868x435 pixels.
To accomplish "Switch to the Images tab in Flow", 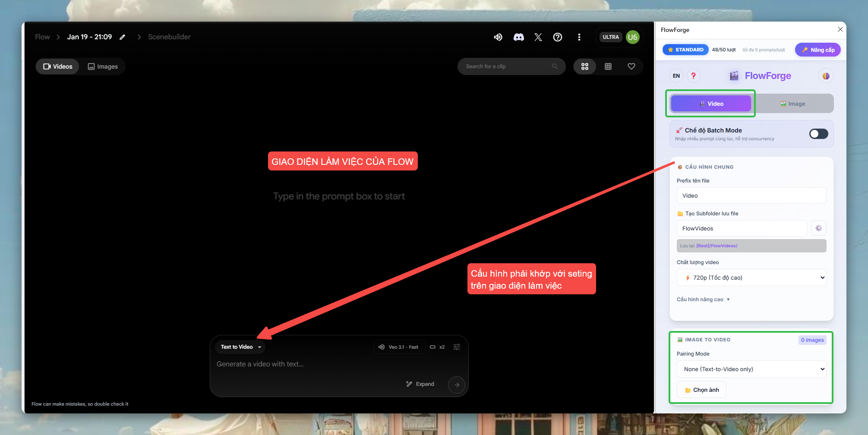I will [103, 66].
